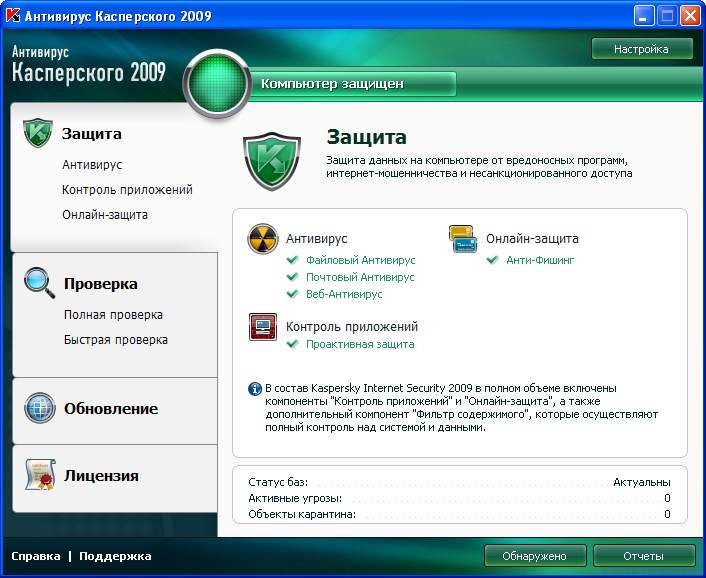Open the Справка help link

36,556
